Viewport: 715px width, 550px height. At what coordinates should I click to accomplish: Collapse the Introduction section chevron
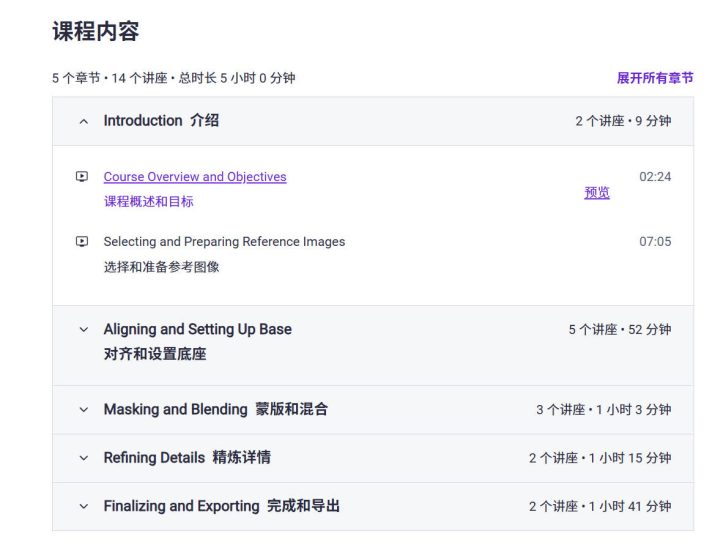point(84,121)
